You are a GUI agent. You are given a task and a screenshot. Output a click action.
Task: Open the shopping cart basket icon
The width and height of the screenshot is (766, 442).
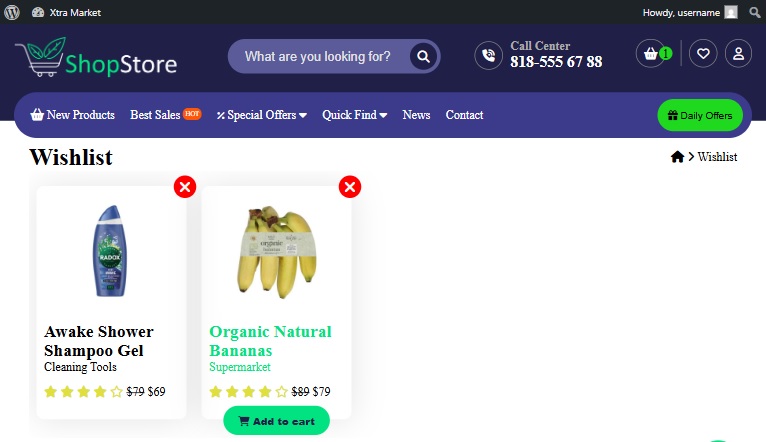[x=650, y=53]
